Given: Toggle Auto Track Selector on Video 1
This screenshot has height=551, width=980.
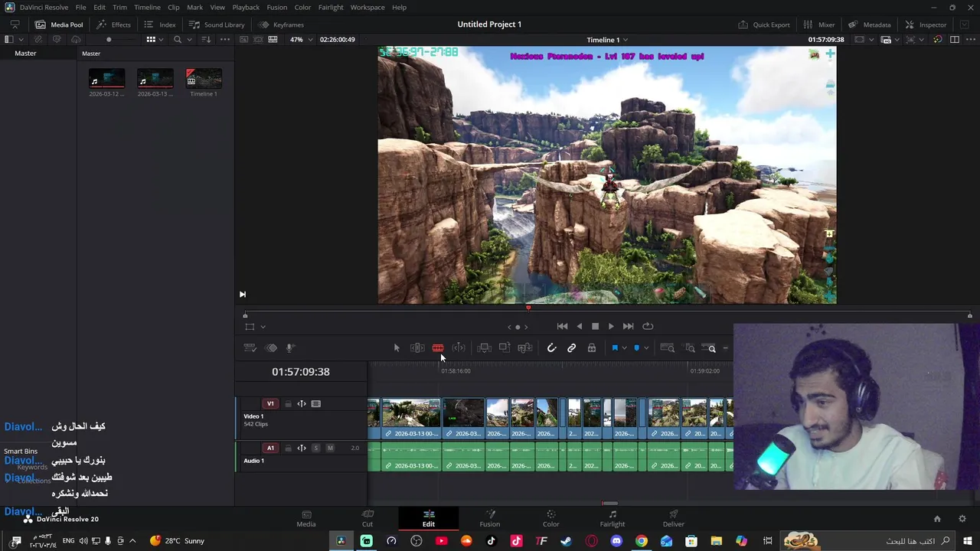Looking at the screenshot, I should (302, 404).
